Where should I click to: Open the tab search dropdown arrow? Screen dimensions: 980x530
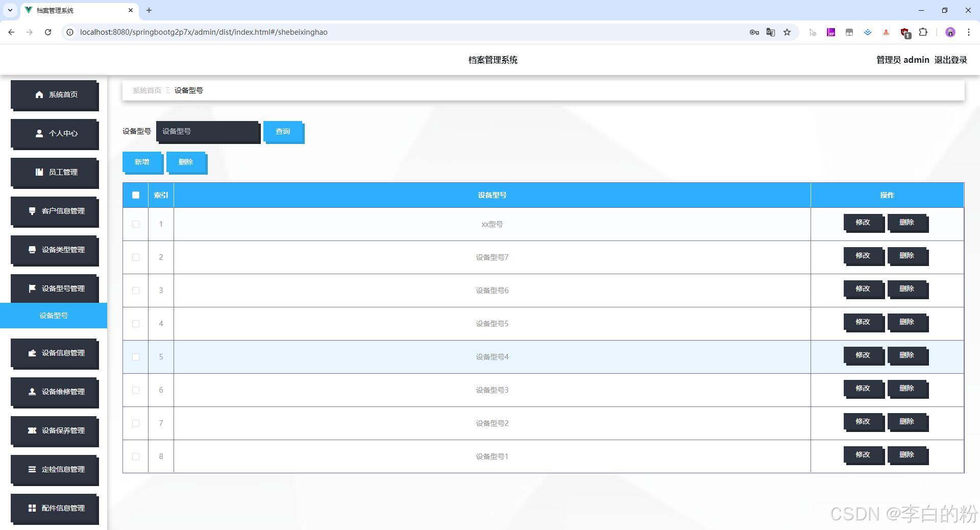pyautogui.click(x=10, y=10)
